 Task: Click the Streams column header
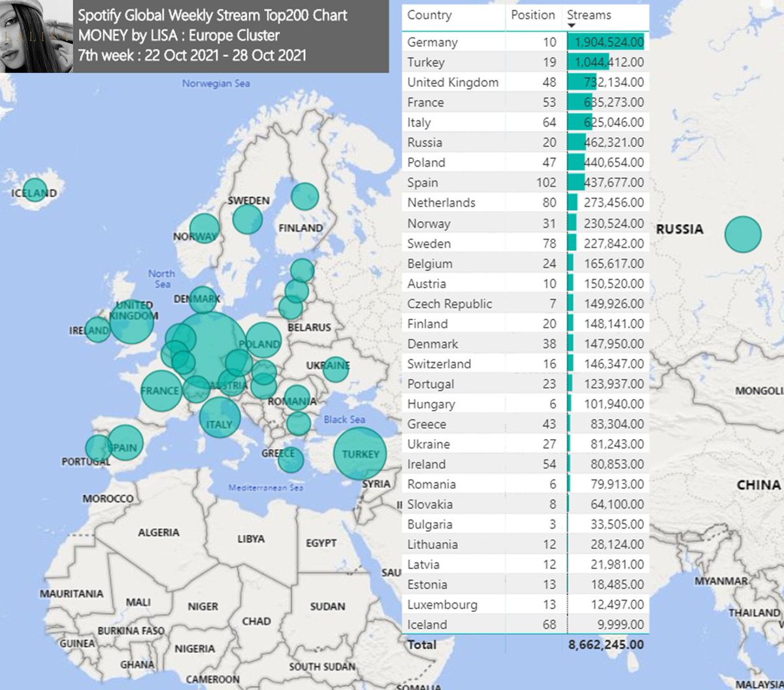[589, 15]
